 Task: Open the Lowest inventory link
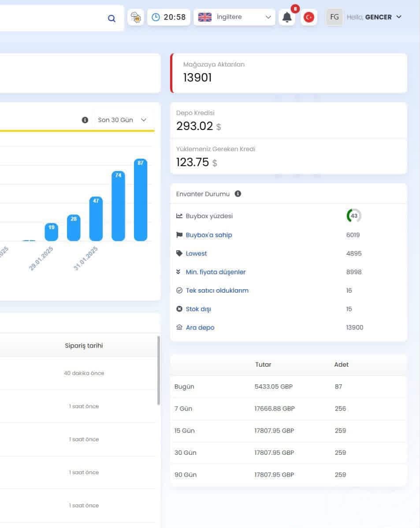pos(197,253)
